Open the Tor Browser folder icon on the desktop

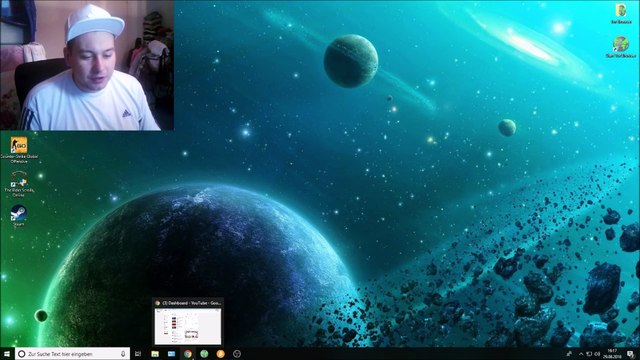point(621,13)
